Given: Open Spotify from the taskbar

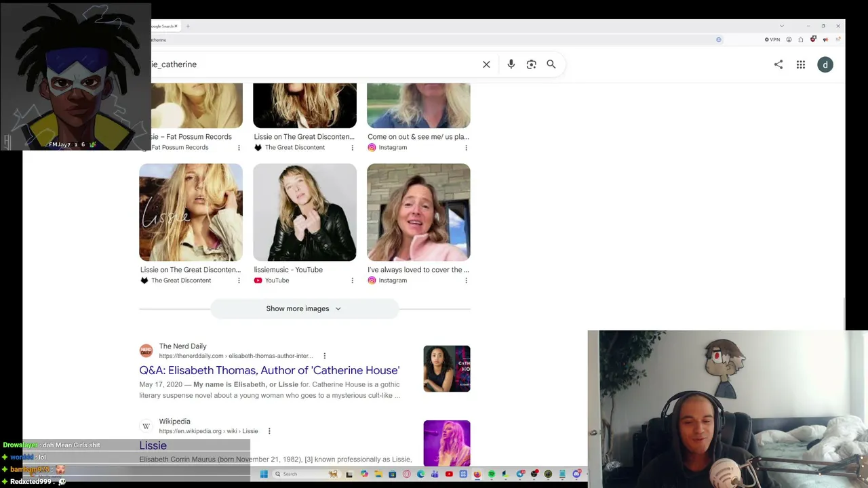Looking at the screenshot, I should [492, 474].
